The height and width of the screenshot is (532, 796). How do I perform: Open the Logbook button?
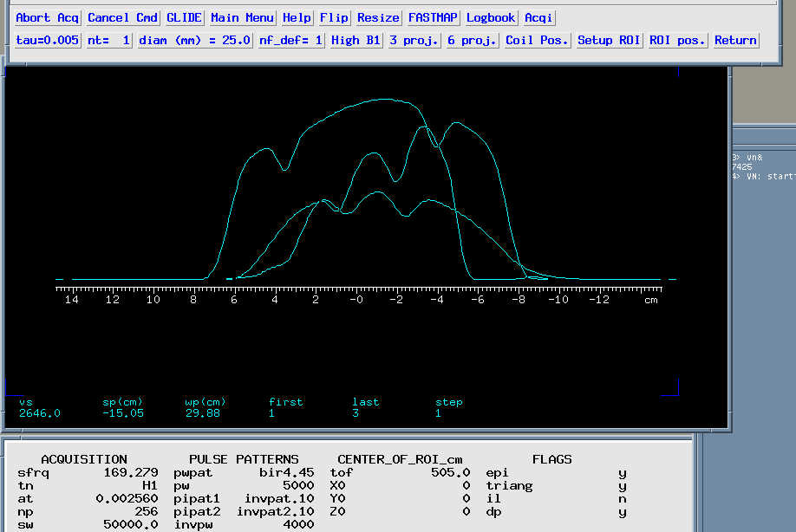[491, 17]
